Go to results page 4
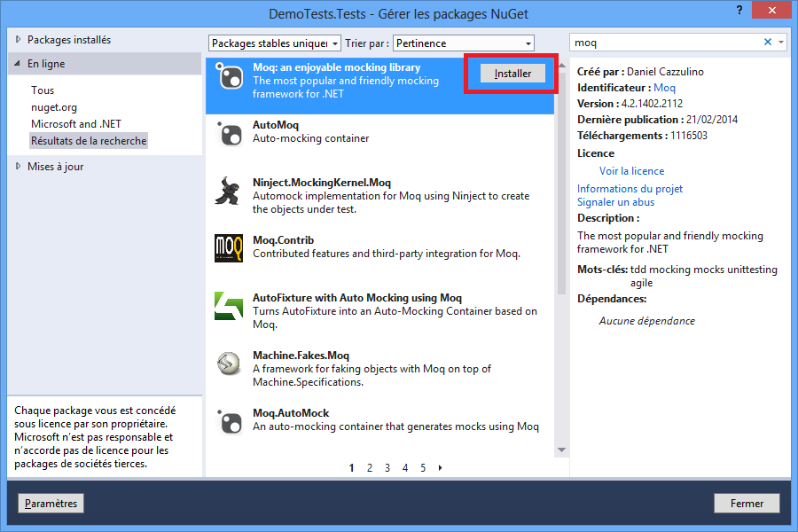 pos(405,467)
